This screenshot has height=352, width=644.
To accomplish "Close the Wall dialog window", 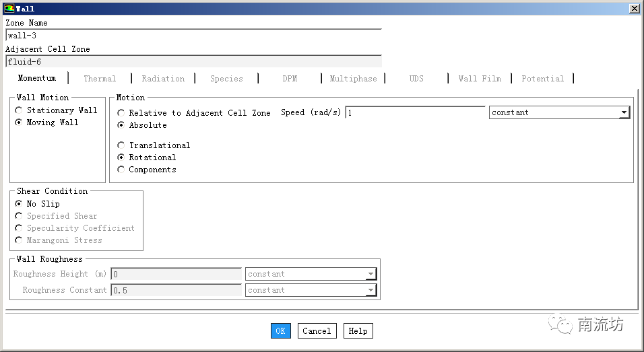I will 635,8.
